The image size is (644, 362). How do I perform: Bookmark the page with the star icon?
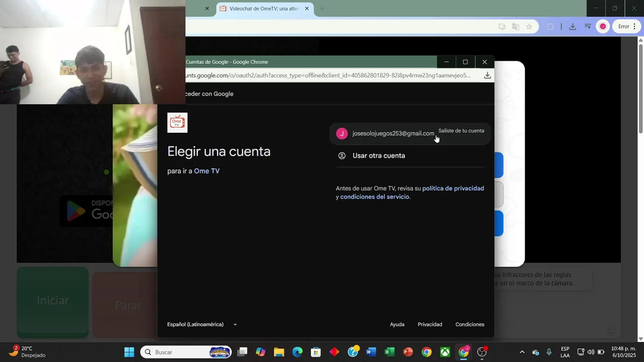[529, 27]
